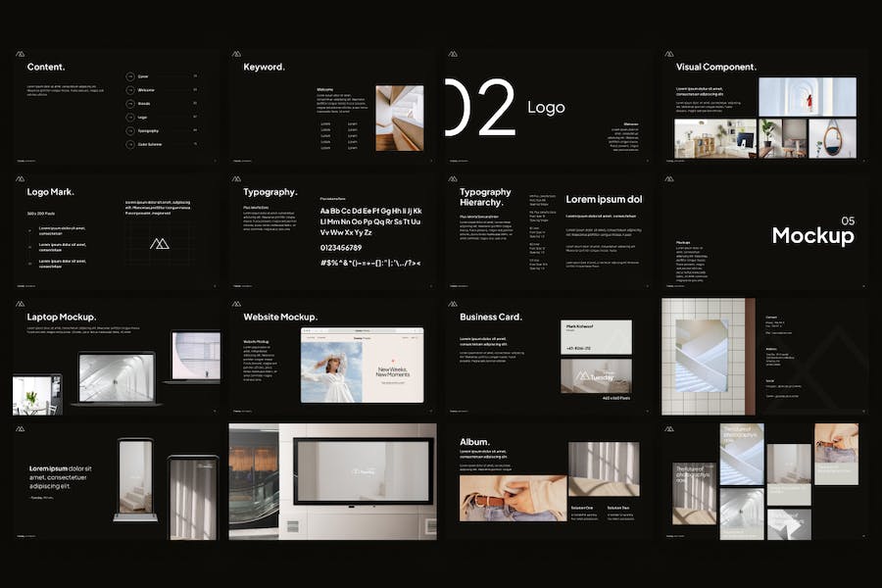Click the logo icon on the Laptop Mockup slide
The height and width of the screenshot is (588, 882).
coord(21,304)
